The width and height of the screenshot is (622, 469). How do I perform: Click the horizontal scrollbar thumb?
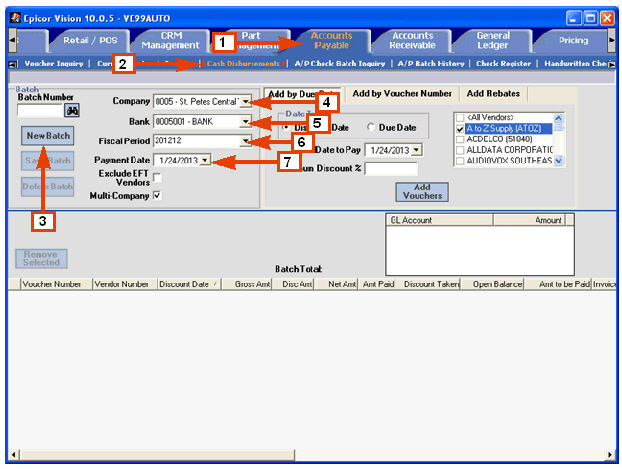point(157,454)
